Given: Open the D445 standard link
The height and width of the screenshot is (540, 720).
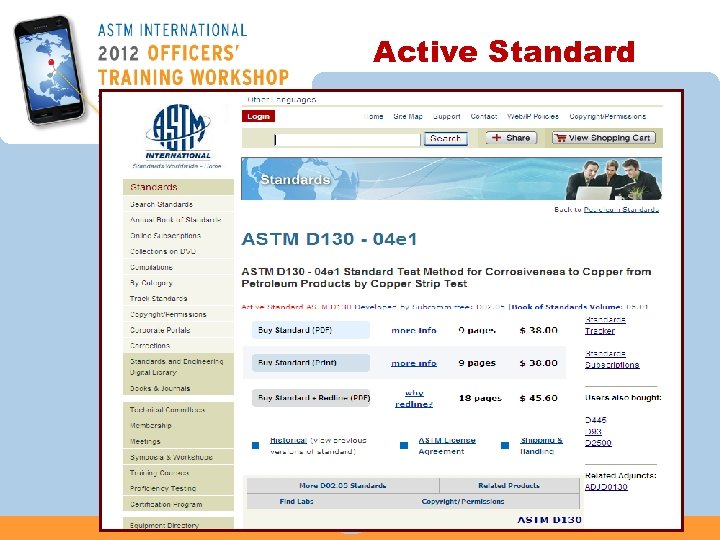Looking at the screenshot, I should (596, 420).
